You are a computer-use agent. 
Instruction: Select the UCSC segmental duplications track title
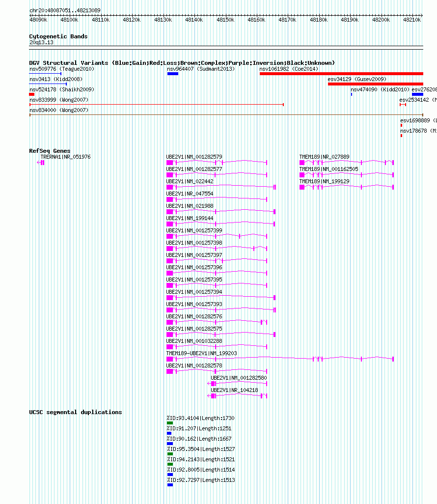(76, 412)
